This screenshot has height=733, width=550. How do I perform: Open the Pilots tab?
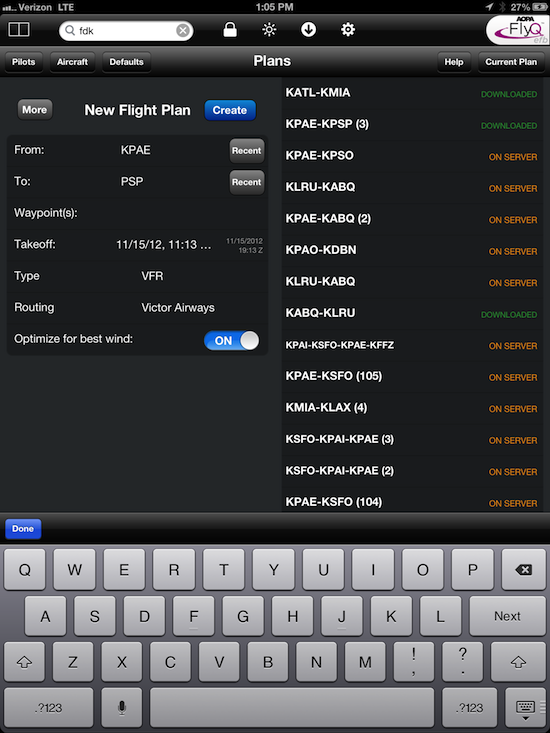[x=23, y=62]
